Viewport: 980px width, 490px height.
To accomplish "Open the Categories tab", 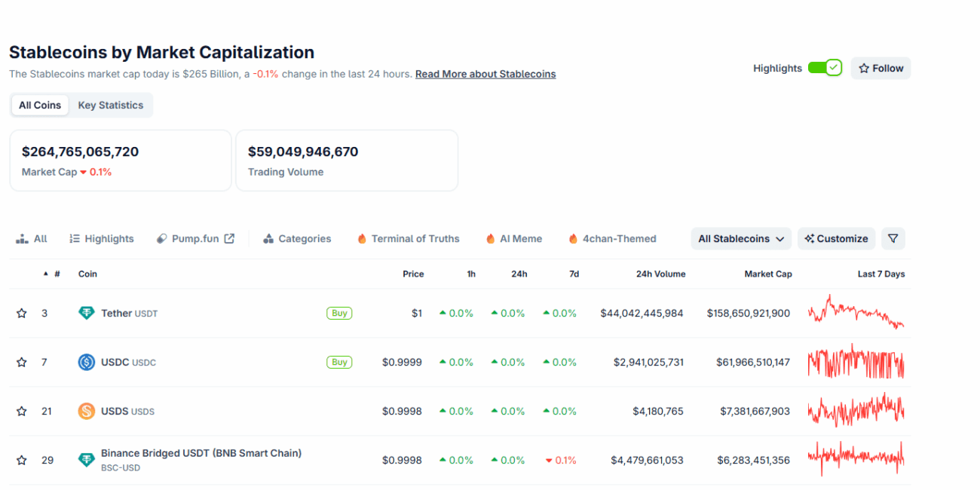I will [x=297, y=238].
